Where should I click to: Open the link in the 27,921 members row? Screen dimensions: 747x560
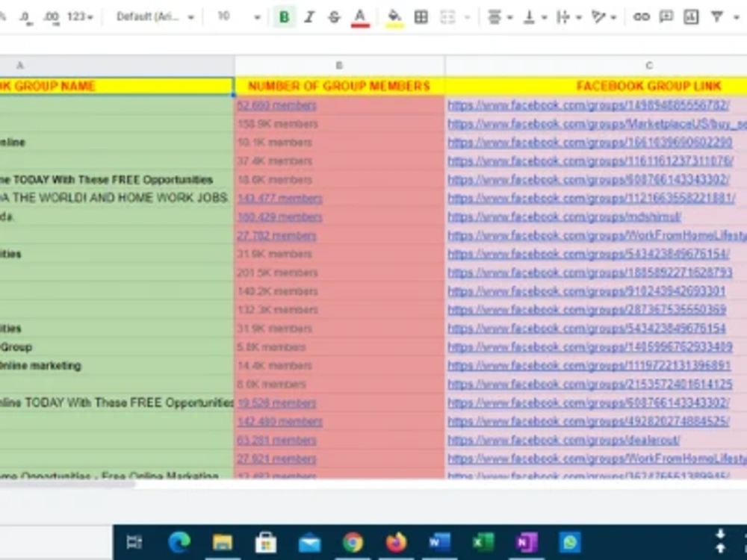pyautogui.click(x=597, y=459)
